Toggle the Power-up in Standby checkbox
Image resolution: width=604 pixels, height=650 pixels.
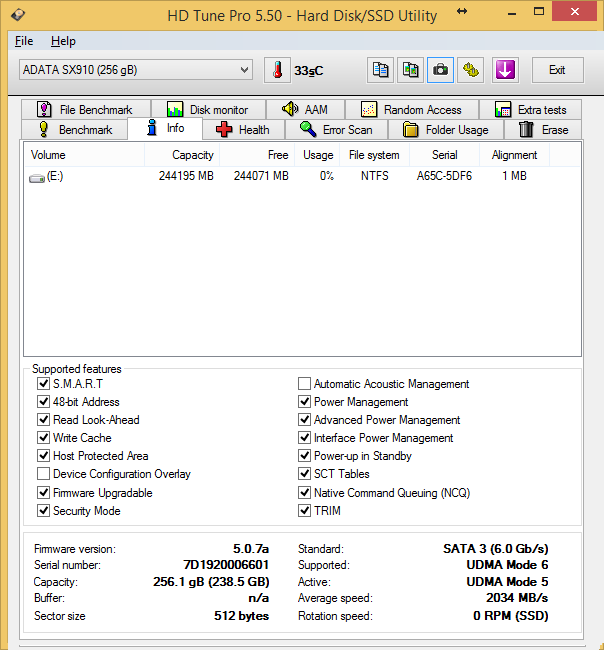pos(304,456)
